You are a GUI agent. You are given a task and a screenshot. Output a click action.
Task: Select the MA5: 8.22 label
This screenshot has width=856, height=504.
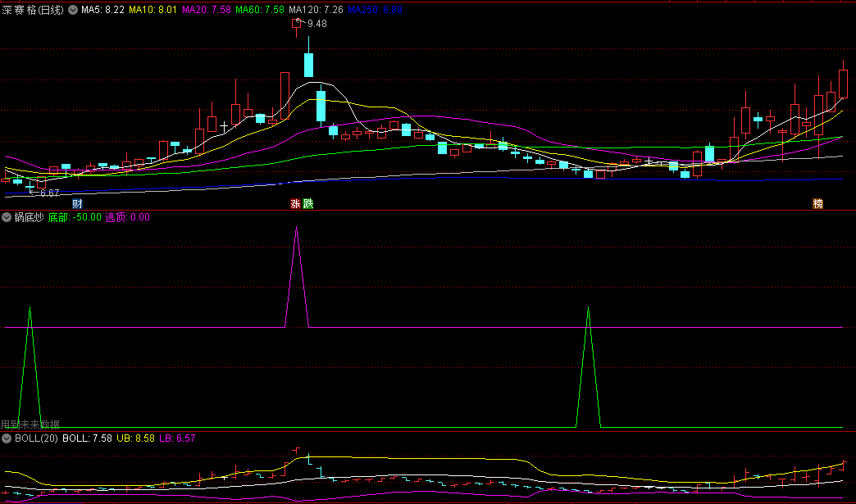point(102,10)
